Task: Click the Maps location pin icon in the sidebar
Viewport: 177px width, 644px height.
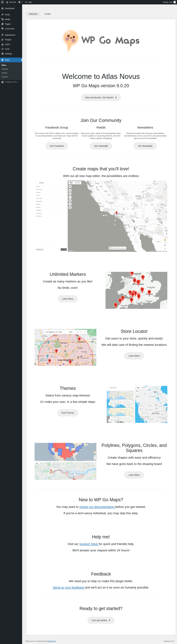Action: click(x=2, y=60)
